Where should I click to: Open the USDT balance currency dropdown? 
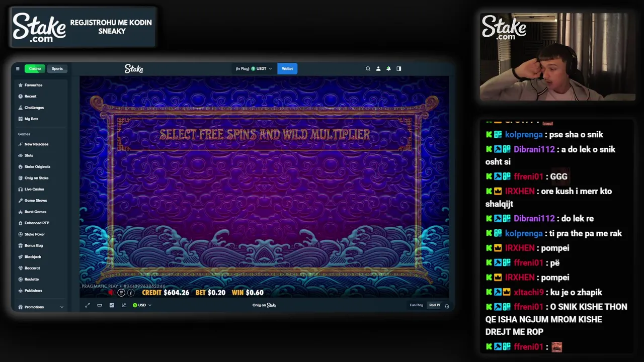pos(254,69)
